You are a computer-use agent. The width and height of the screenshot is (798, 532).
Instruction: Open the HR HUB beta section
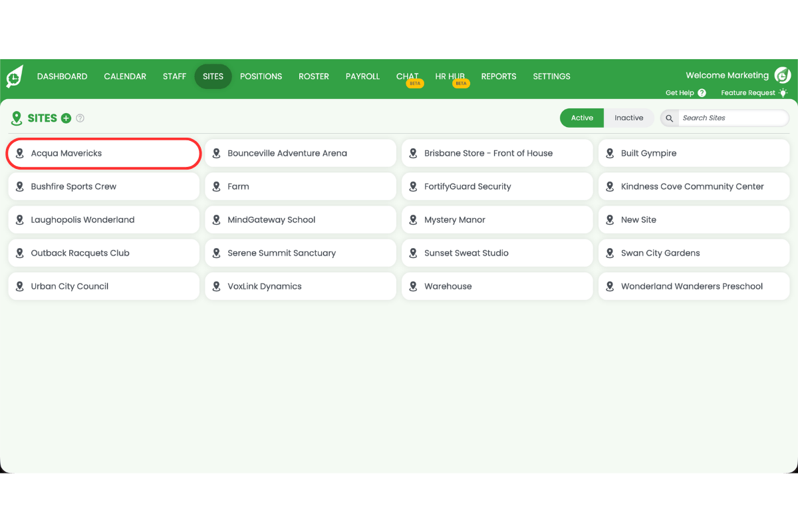click(450, 76)
